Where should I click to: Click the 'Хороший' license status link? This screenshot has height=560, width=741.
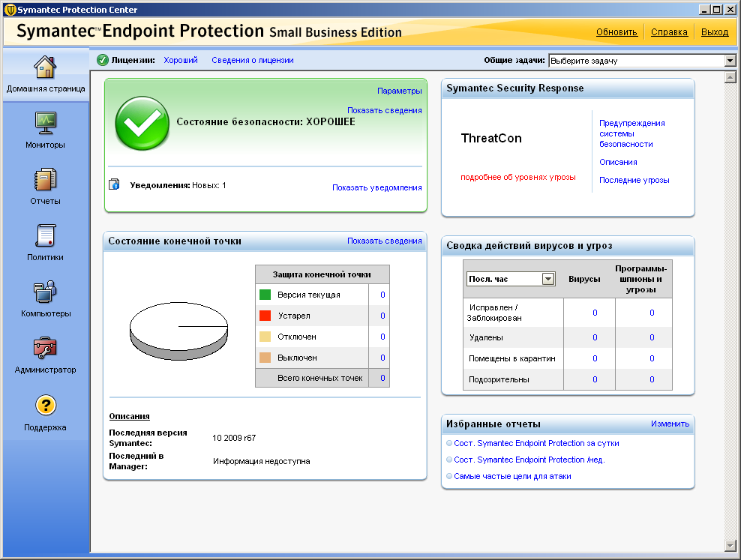point(181,60)
